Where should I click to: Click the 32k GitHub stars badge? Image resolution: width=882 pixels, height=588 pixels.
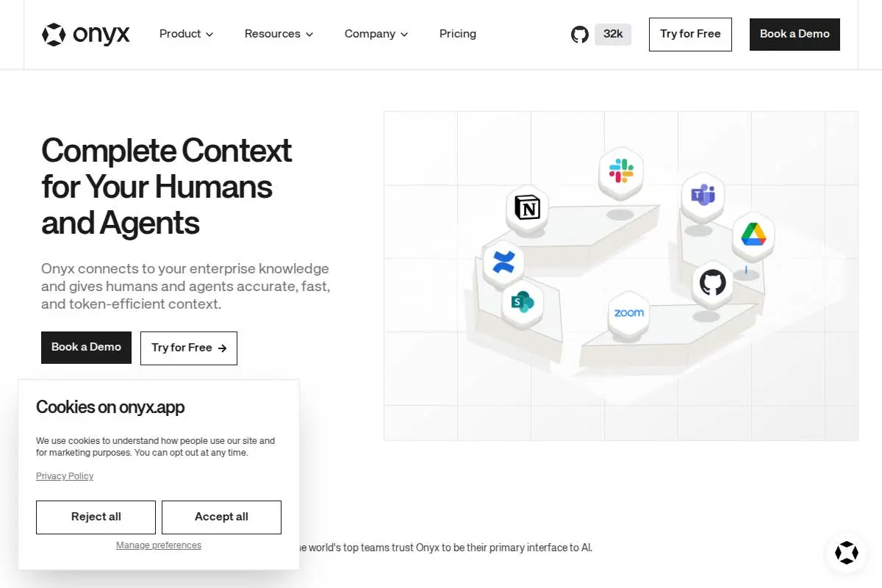pos(613,34)
